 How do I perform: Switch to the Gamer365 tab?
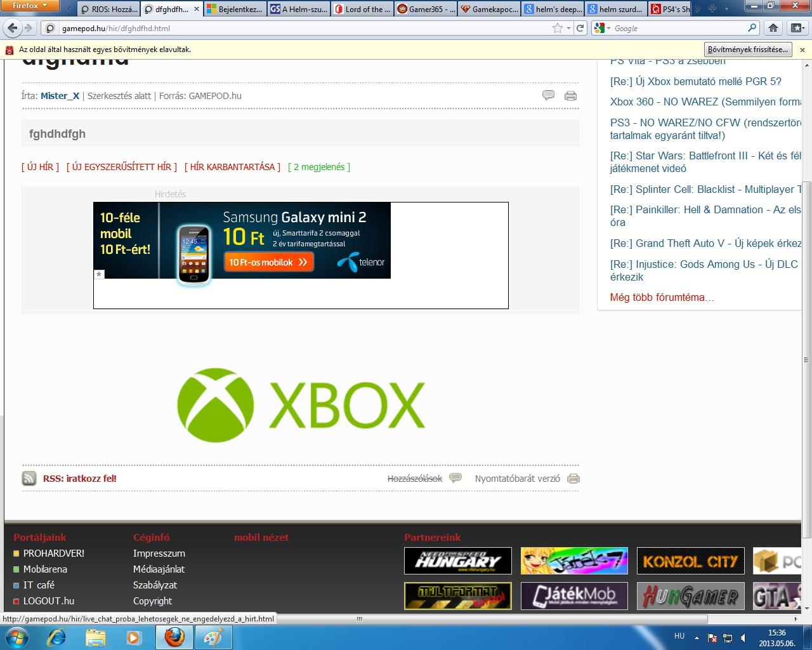point(426,9)
